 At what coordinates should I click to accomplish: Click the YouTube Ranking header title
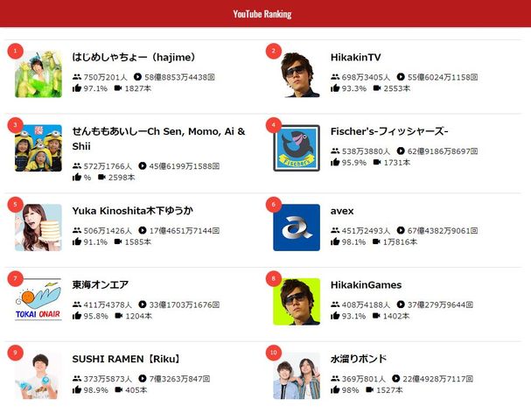(262, 14)
